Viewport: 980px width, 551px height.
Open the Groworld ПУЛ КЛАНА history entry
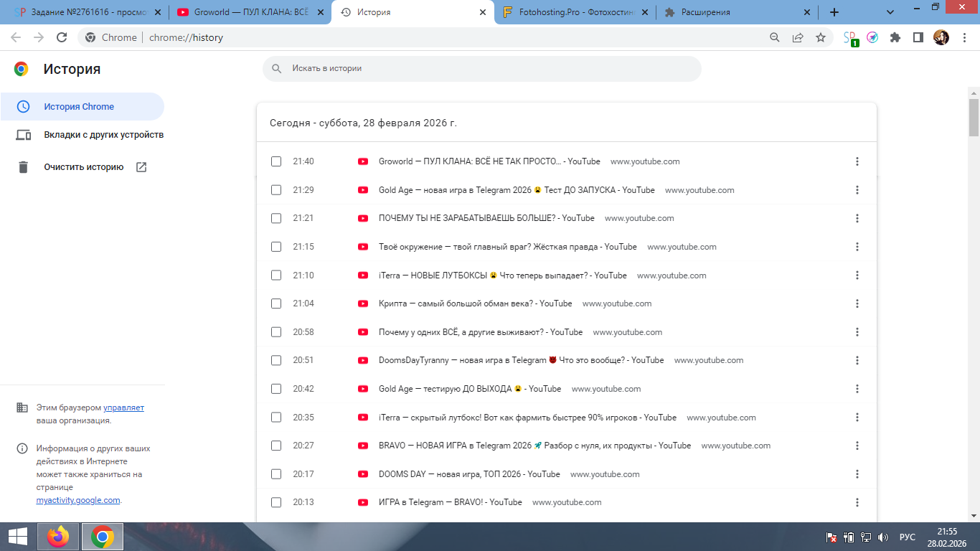point(489,161)
